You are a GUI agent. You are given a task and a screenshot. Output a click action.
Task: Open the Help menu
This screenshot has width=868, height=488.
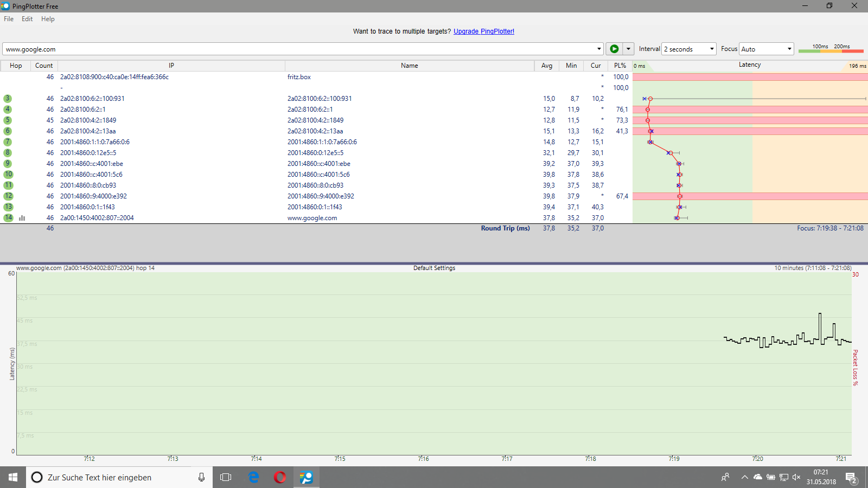coord(48,19)
